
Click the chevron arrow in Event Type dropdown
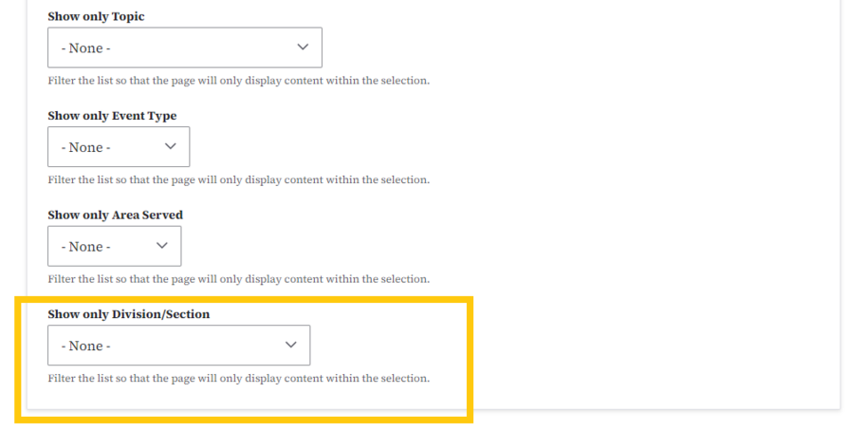click(171, 146)
